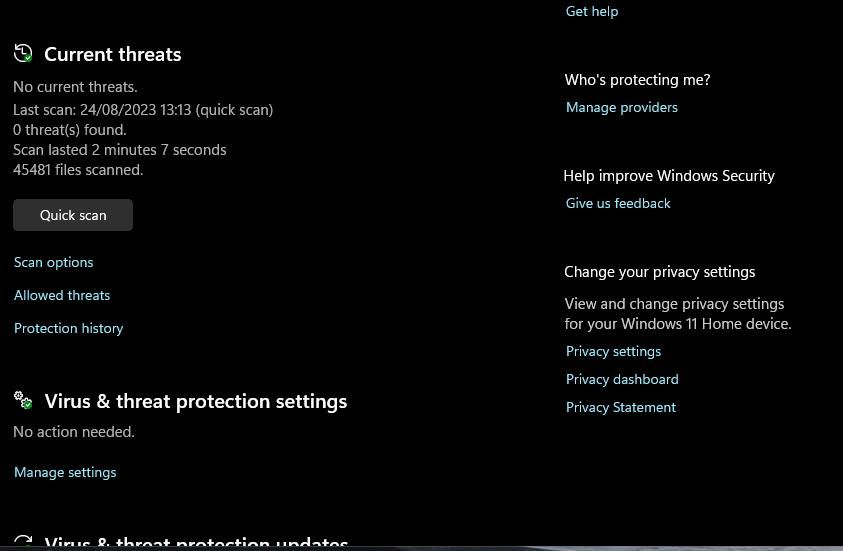Click the Virus & threat protection settings heading
This screenshot has height=551, width=843.
click(x=196, y=401)
